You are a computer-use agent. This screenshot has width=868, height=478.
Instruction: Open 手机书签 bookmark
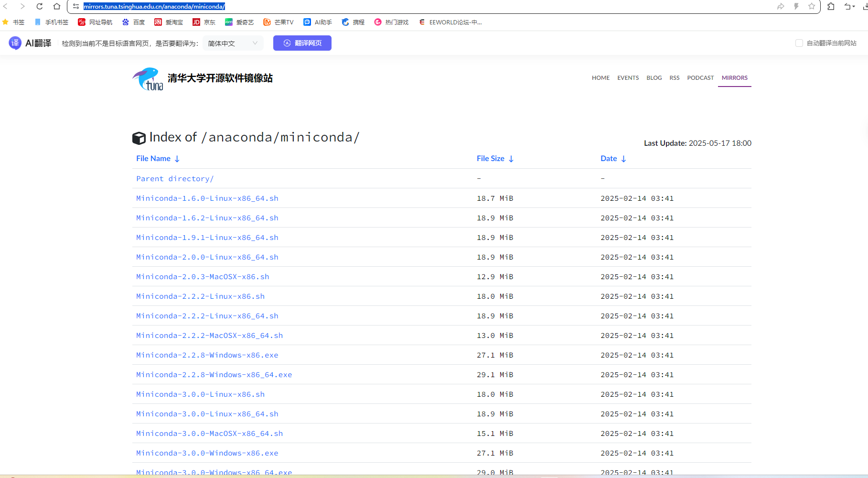[52, 22]
